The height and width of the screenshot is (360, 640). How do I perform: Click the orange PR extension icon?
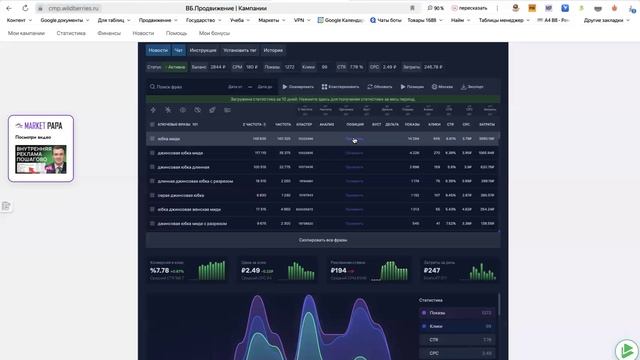pos(532,8)
